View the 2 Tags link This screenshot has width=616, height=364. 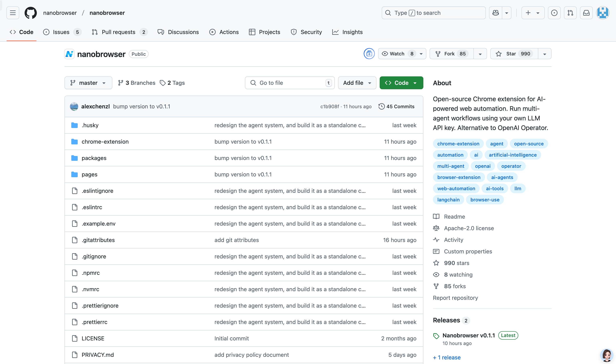click(172, 83)
